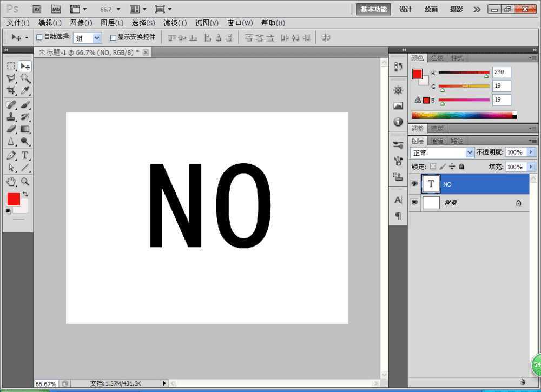Select the Horizontal Type tool
The height and width of the screenshot is (392, 541).
(25, 155)
